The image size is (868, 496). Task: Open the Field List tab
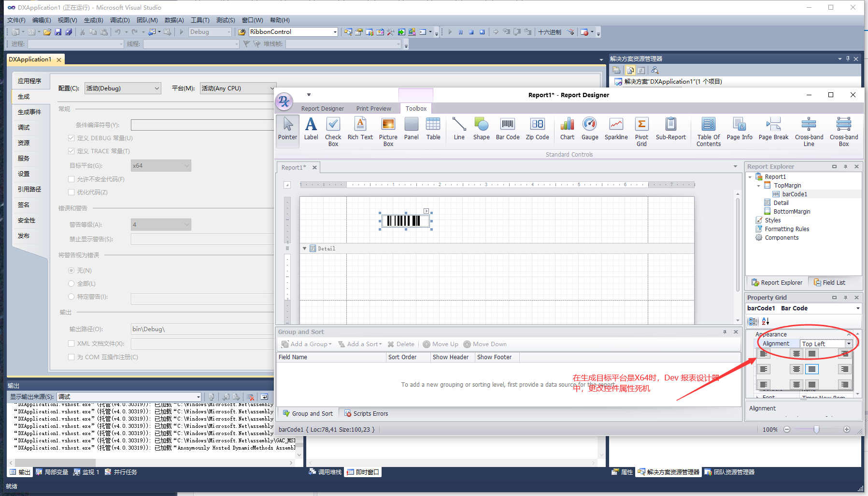829,282
